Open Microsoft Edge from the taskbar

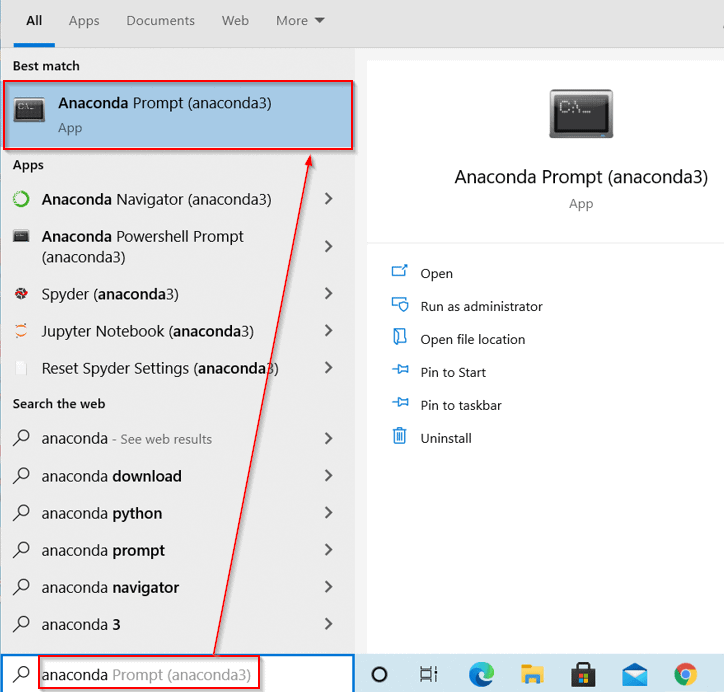click(481, 674)
